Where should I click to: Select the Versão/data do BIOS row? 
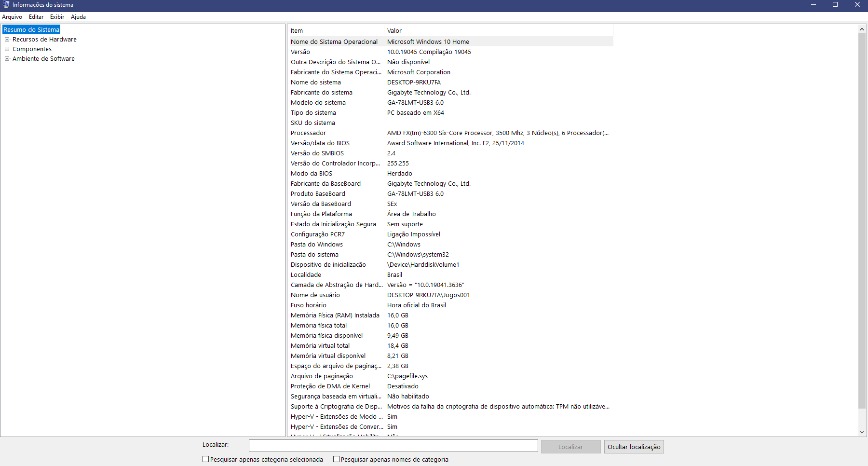pyautogui.click(x=450, y=143)
